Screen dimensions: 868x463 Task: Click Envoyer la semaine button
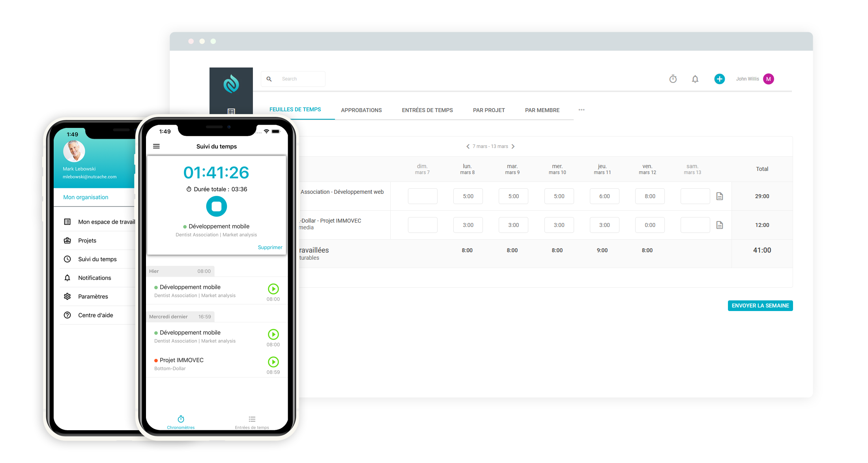760,306
